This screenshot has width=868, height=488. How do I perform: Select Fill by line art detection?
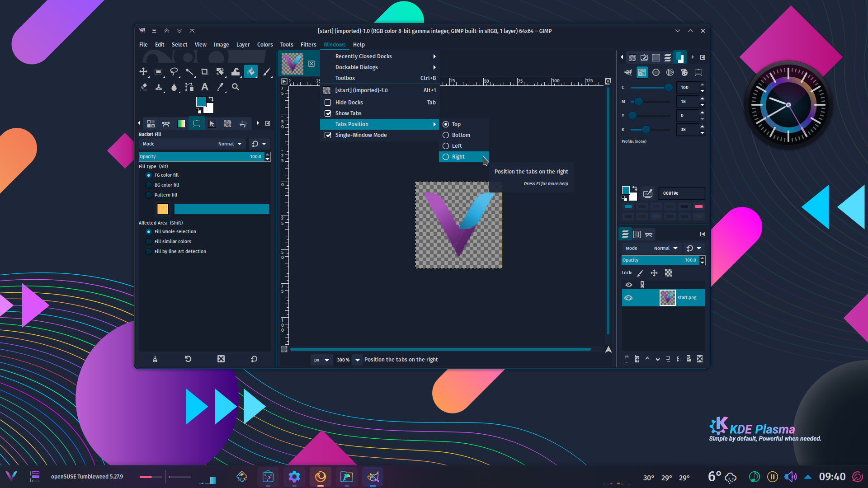(149, 252)
